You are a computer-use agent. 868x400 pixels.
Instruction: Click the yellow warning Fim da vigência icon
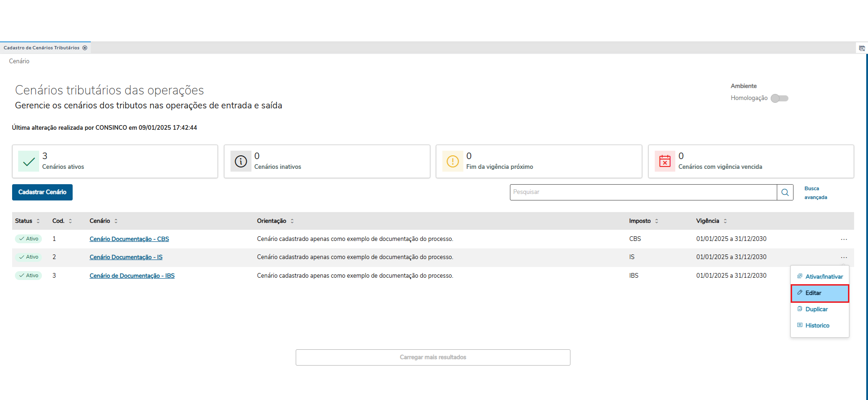pyautogui.click(x=453, y=161)
